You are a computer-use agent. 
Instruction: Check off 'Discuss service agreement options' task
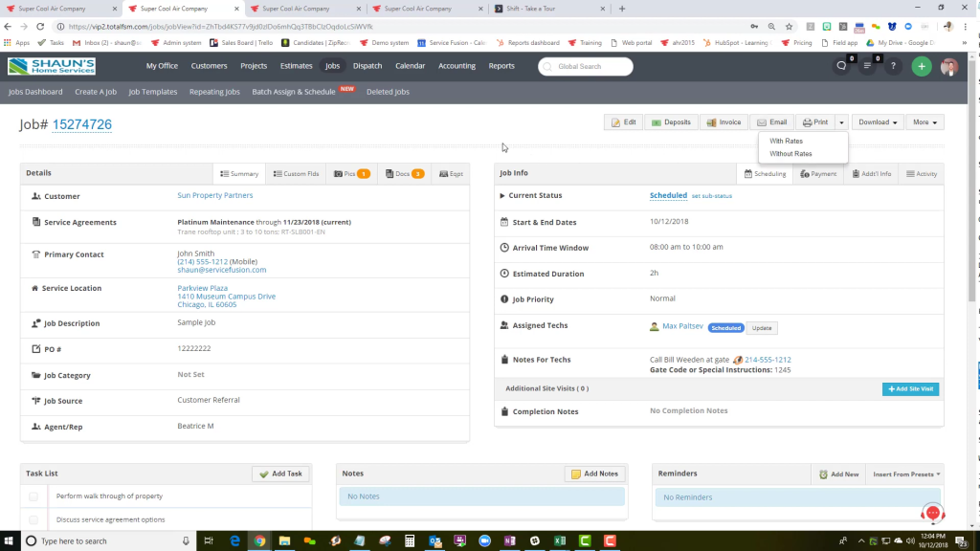point(33,519)
